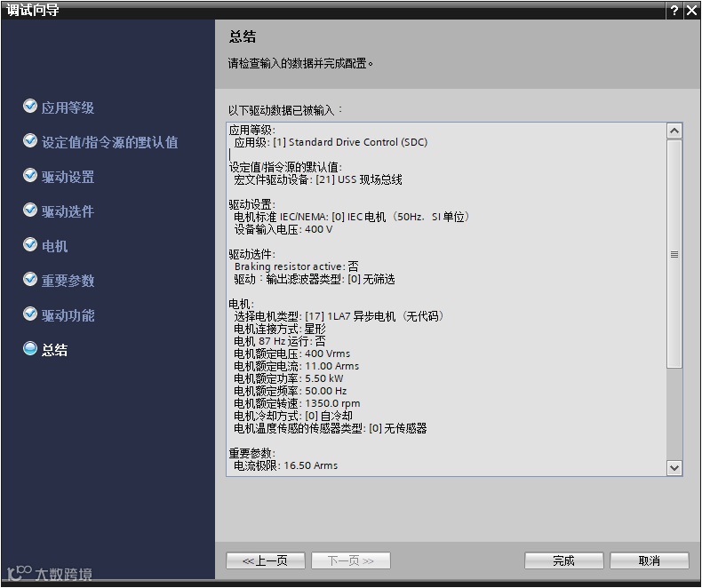Click the line 设备输入电压: 400 V
This screenshot has height=588, width=702.
point(283,229)
